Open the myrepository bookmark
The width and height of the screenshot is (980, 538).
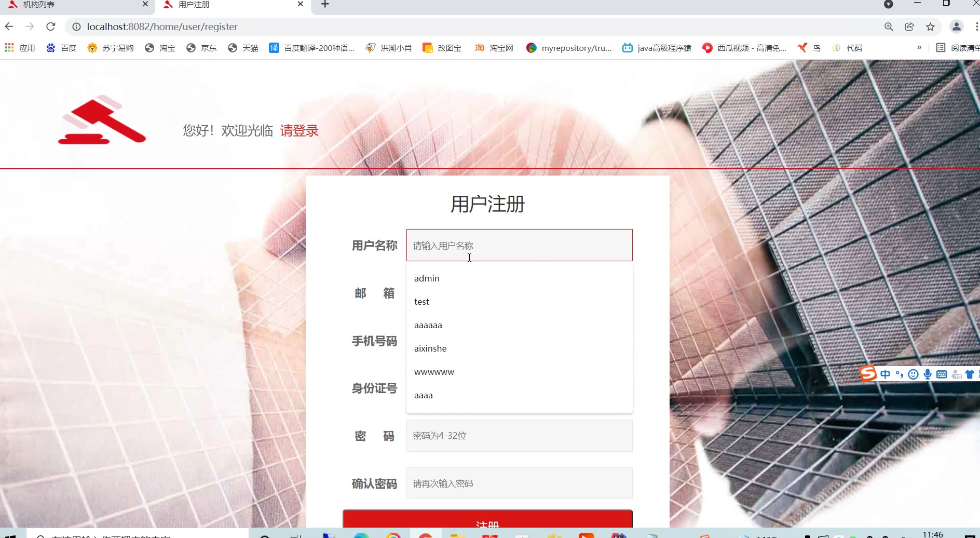(569, 48)
